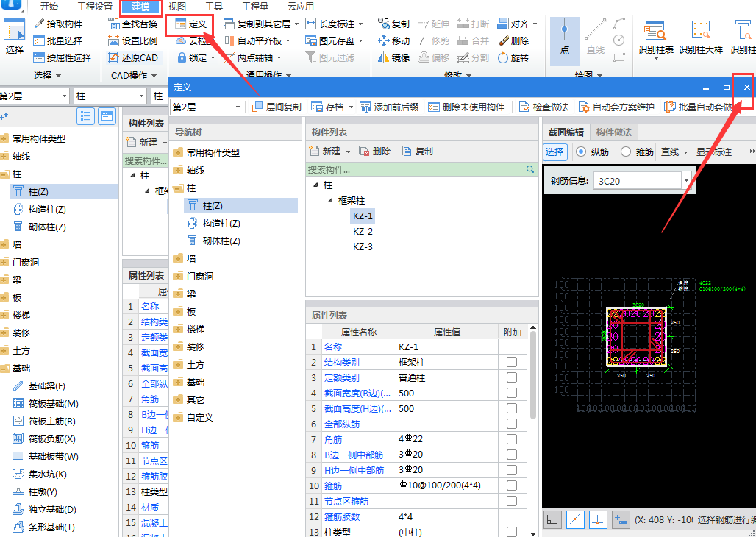Tick the 附加 checkbox for 节点区箍筋

[512, 501]
